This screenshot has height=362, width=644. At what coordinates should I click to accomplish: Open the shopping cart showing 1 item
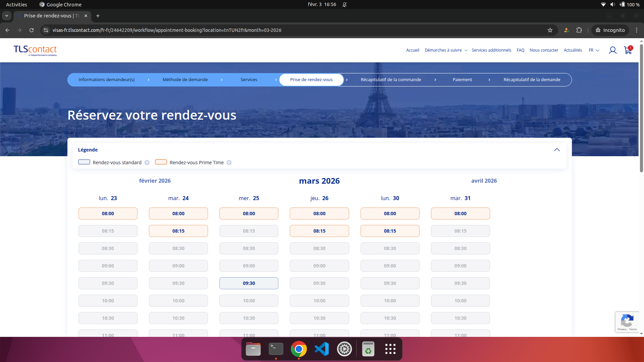pos(628,51)
